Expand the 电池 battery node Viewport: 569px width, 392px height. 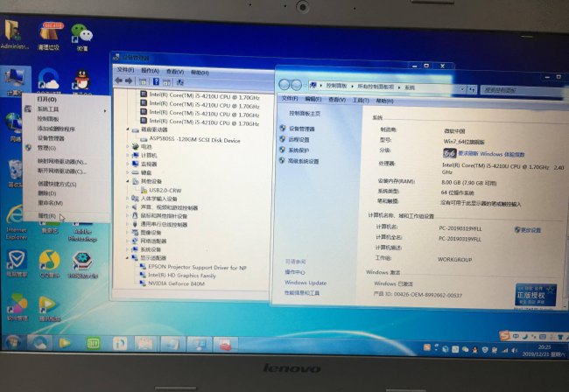pyautogui.click(x=128, y=146)
